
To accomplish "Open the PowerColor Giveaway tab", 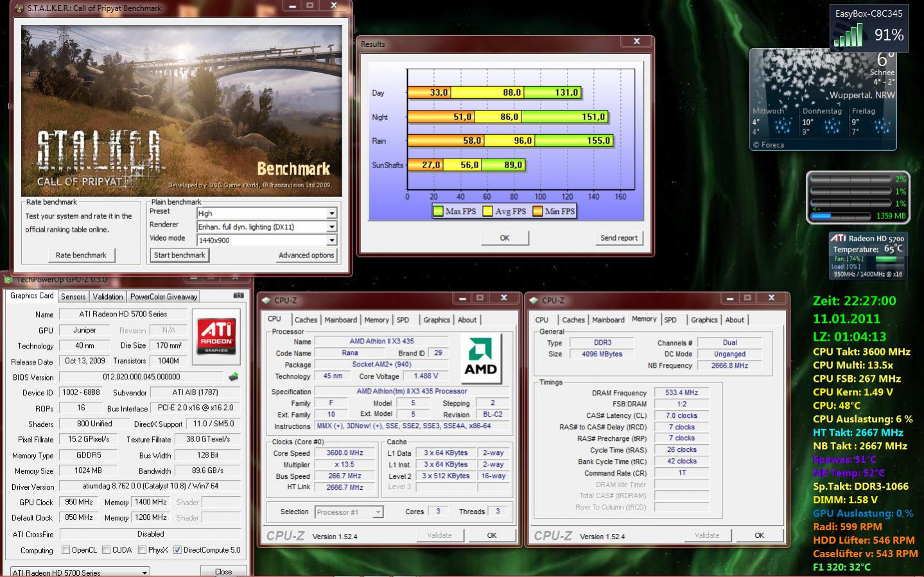I will 164,297.
